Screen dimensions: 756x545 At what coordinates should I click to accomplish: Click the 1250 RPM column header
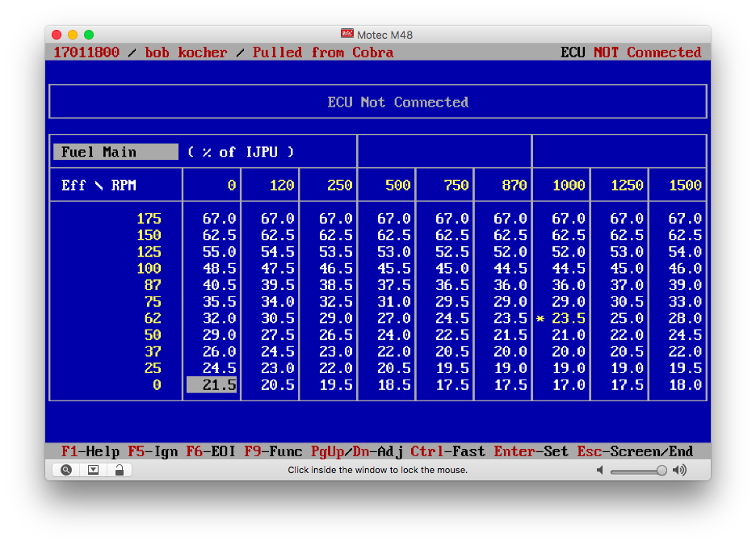click(x=627, y=185)
